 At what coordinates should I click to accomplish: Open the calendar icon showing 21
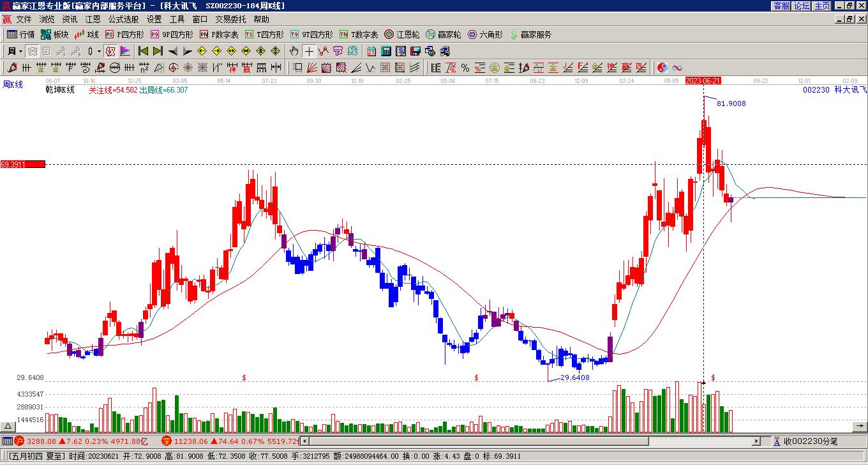click(x=371, y=51)
